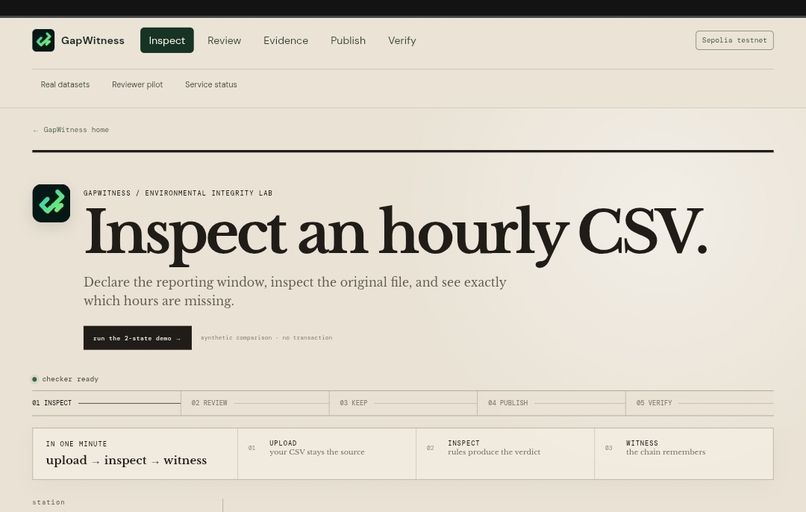Image resolution: width=806 pixels, height=512 pixels.
Task: Click the 01 UPLOAD card
Action: click(327, 453)
